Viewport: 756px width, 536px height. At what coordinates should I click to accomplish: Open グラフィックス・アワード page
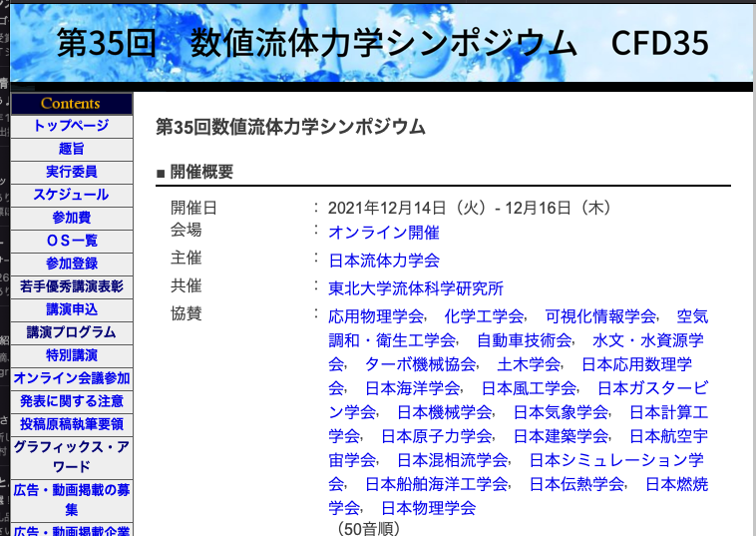(72, 457)
